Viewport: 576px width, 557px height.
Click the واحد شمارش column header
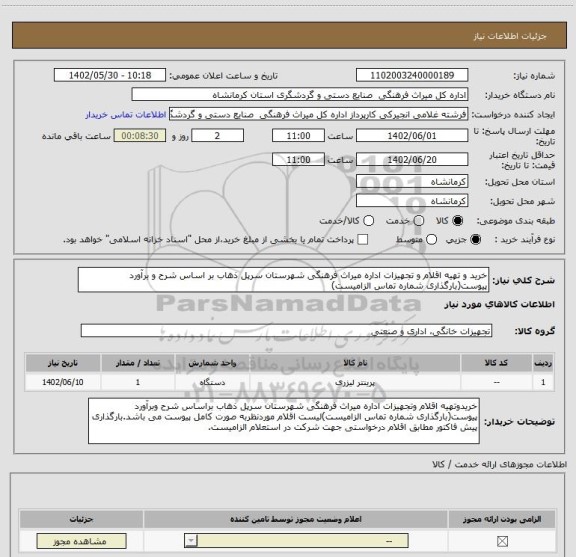tap(212, 363)
